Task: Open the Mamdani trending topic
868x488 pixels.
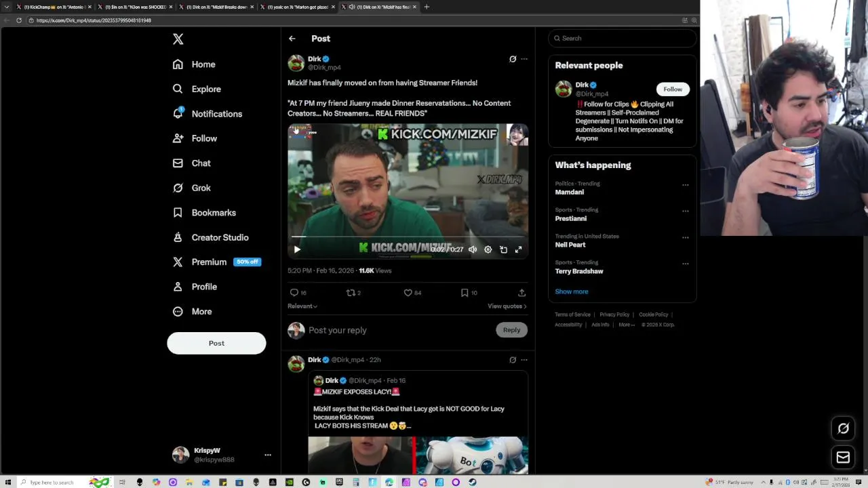Action: coord(570,192)
